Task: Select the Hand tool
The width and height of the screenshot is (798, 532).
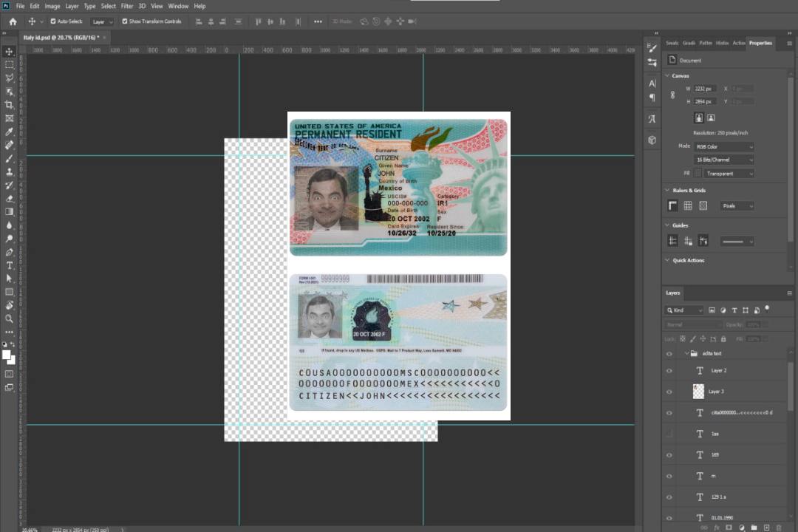Action: 9,305
